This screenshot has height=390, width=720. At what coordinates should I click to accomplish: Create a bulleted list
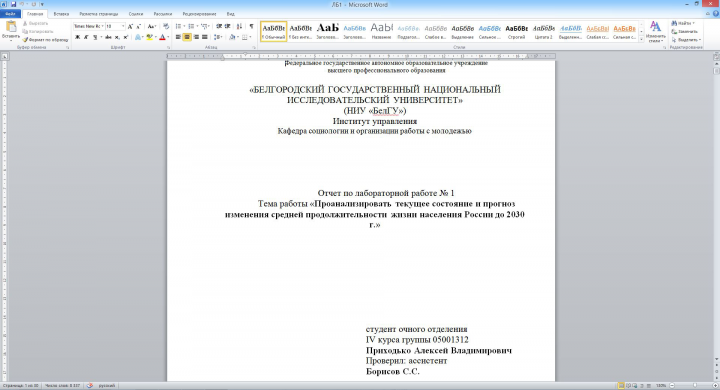(178, 26)
